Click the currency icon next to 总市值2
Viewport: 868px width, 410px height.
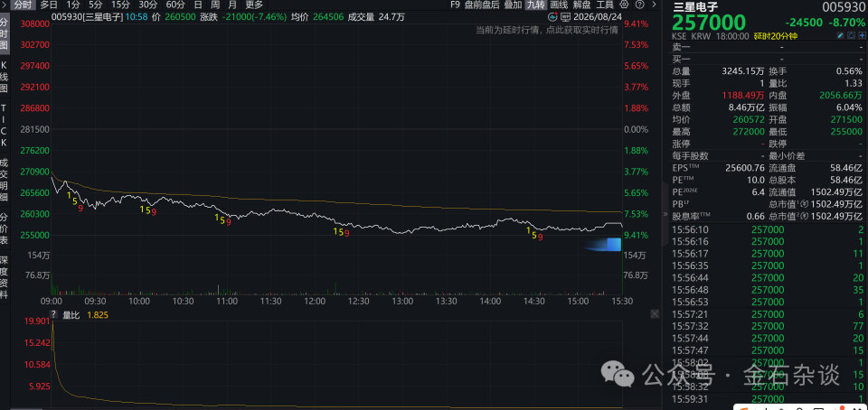click(805, 217)
